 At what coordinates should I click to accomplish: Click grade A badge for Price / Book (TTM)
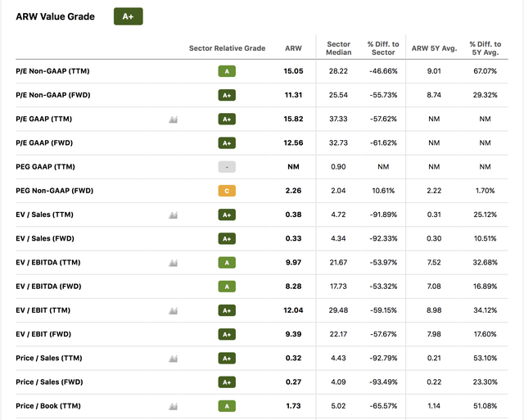click(x=227, y=406)
